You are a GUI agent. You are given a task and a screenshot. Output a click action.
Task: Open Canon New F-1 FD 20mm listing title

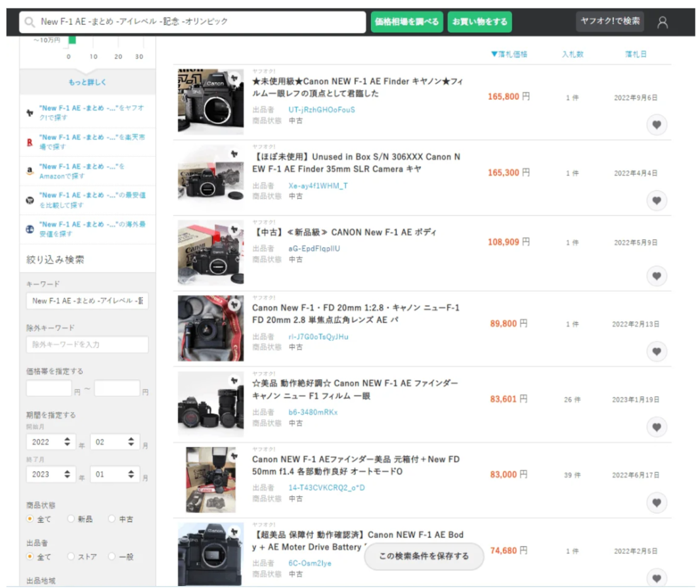(356, 313)
